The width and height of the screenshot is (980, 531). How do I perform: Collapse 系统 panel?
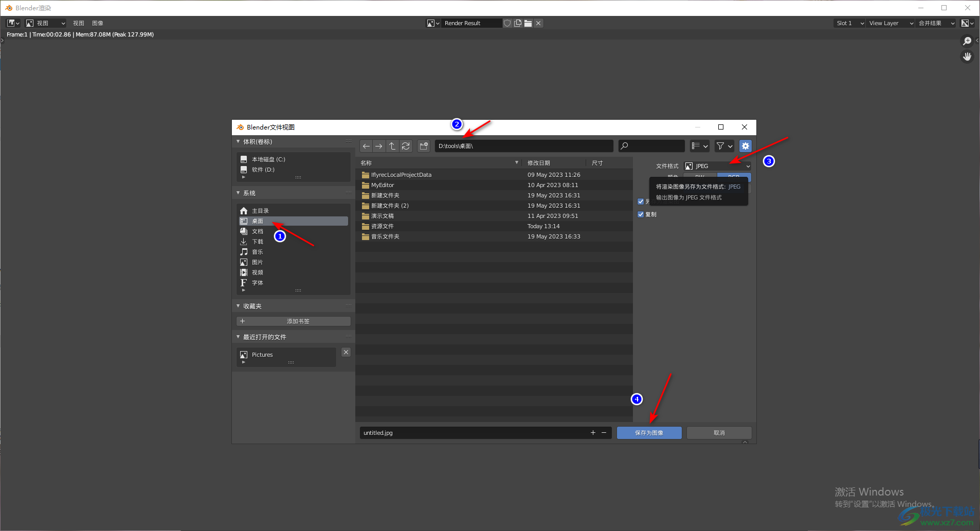coord(238,193)
